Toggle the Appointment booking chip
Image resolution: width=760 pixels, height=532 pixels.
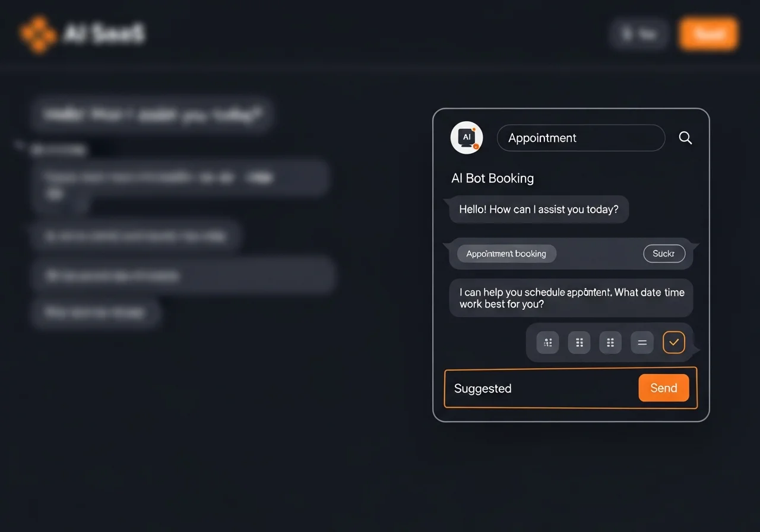(506, 254)
